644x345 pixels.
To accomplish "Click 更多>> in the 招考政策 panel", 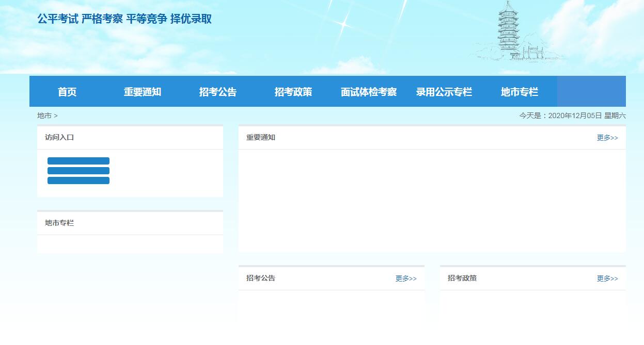I will click(x=607, y=278).
